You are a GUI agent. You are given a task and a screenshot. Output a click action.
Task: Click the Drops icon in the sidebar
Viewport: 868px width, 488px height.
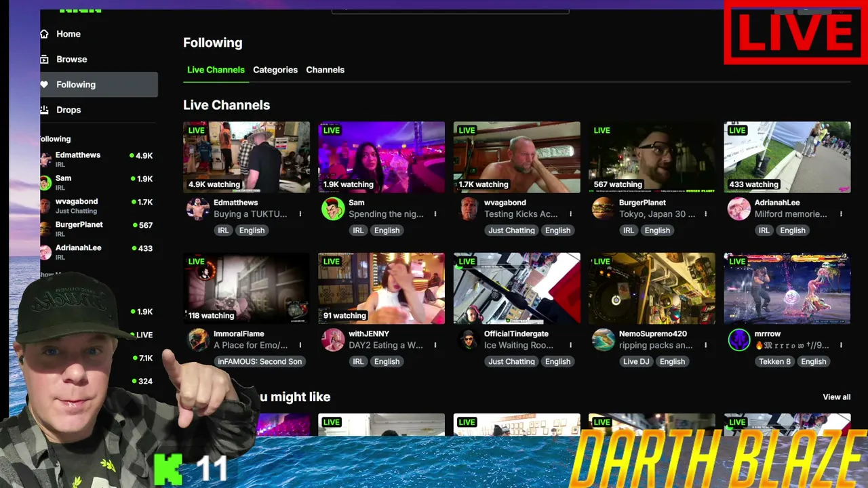click(45, 110)
